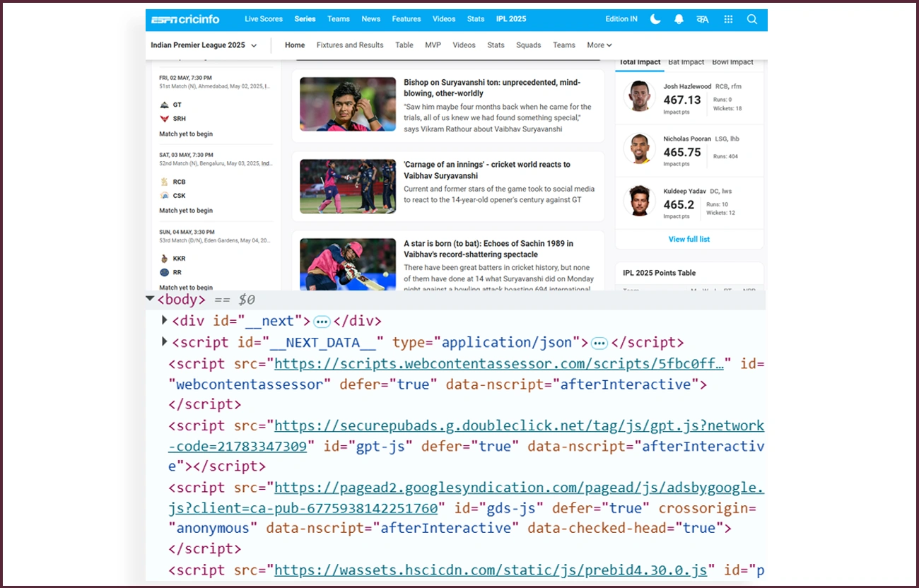Collapse the body element in DOM tree

[x=150, y=299]
